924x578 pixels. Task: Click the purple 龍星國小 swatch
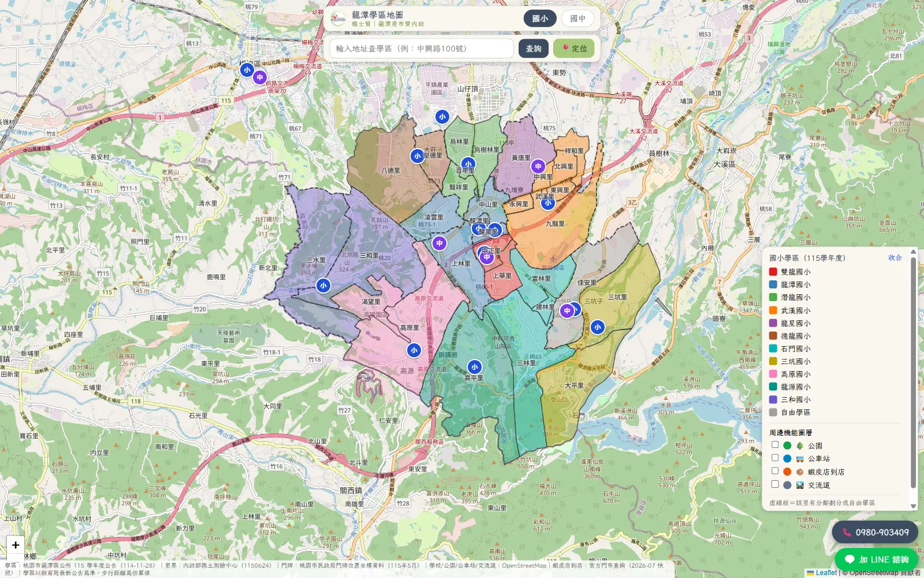(773, 323)
